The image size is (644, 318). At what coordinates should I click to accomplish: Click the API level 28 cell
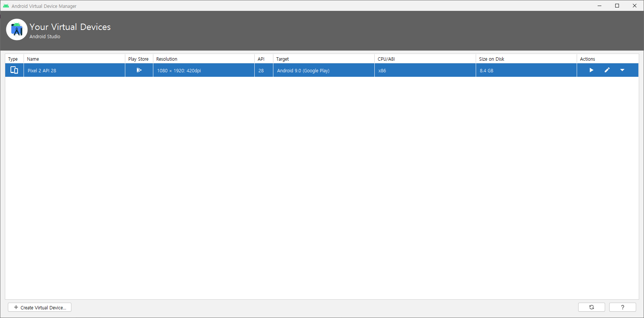coord(264,70)
